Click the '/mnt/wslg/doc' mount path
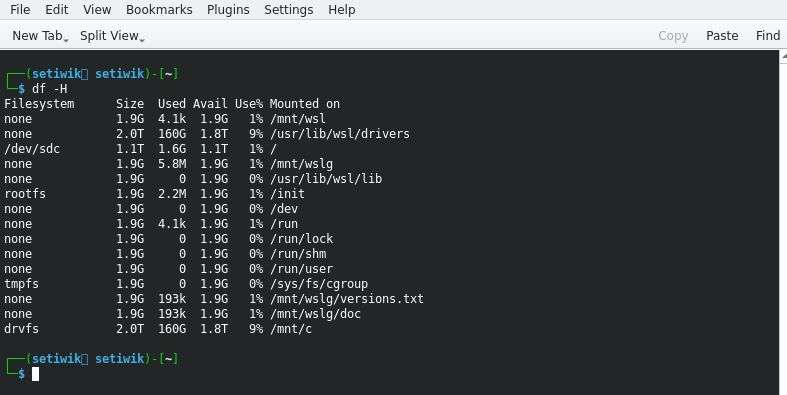 (315, 314)
